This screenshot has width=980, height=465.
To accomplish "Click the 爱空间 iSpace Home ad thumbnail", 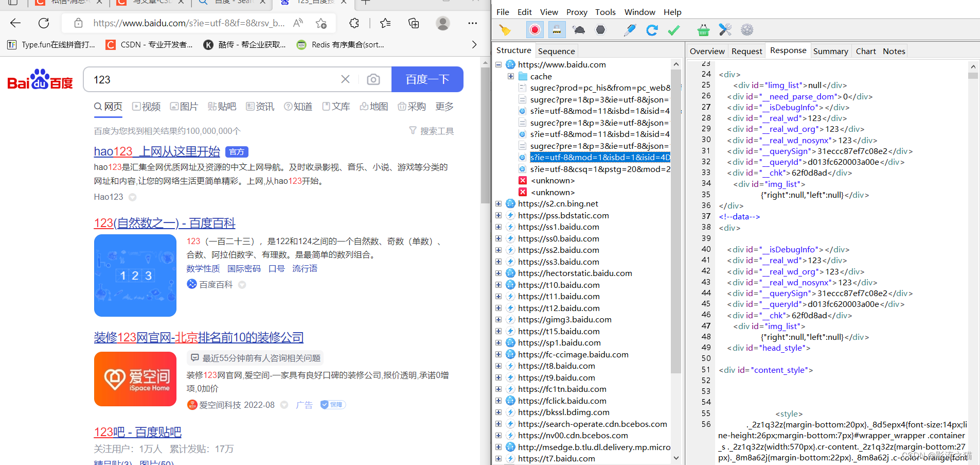I will coord(135,379).
